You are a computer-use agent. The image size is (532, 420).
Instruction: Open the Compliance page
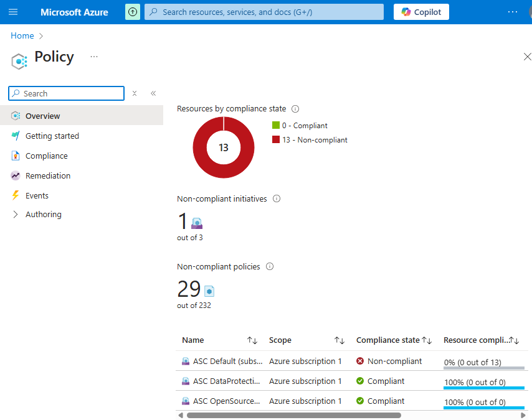coord(47,156)
